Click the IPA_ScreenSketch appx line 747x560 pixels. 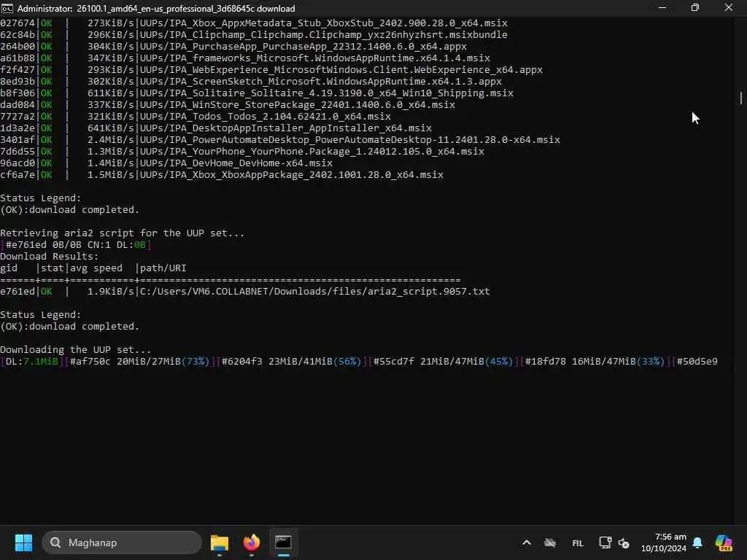point(251,82)
